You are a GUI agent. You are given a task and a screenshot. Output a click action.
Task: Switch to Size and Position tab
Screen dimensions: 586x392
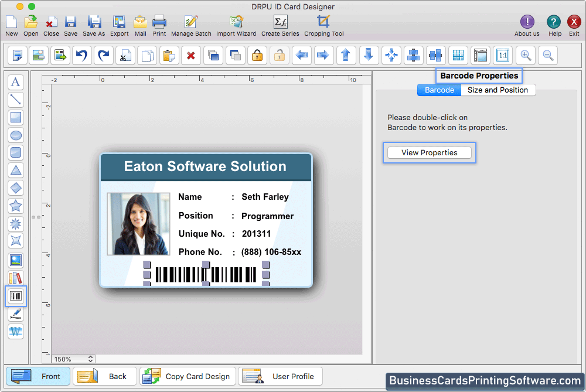[x=498, y=90]
